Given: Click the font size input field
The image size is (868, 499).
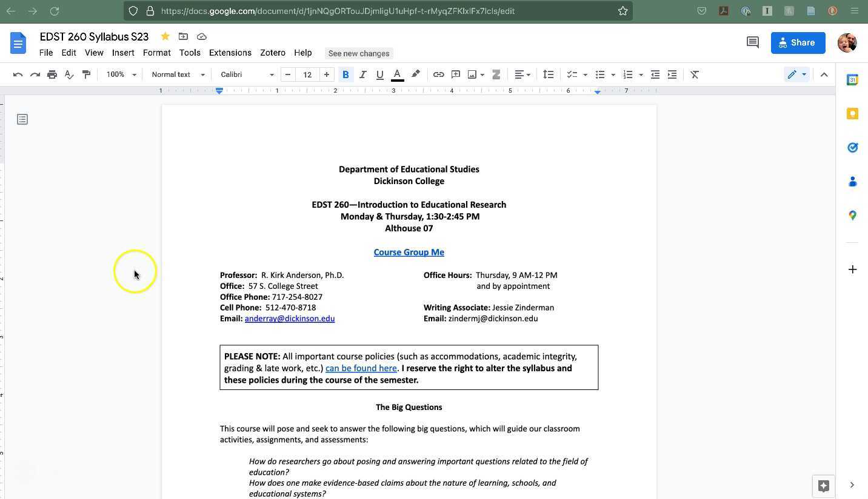Looking at the screenshot, I should click(307, 74).
